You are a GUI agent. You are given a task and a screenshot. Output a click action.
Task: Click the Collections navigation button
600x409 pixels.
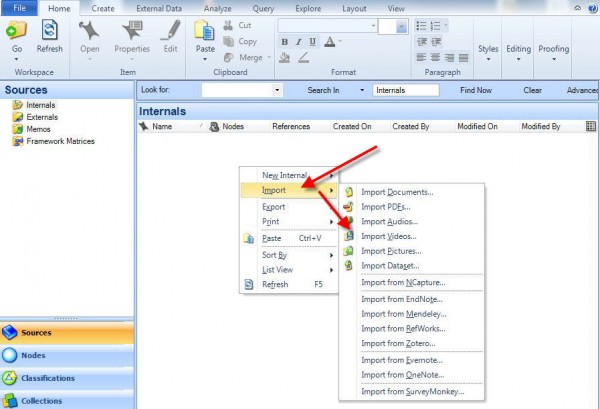point(67,401)
